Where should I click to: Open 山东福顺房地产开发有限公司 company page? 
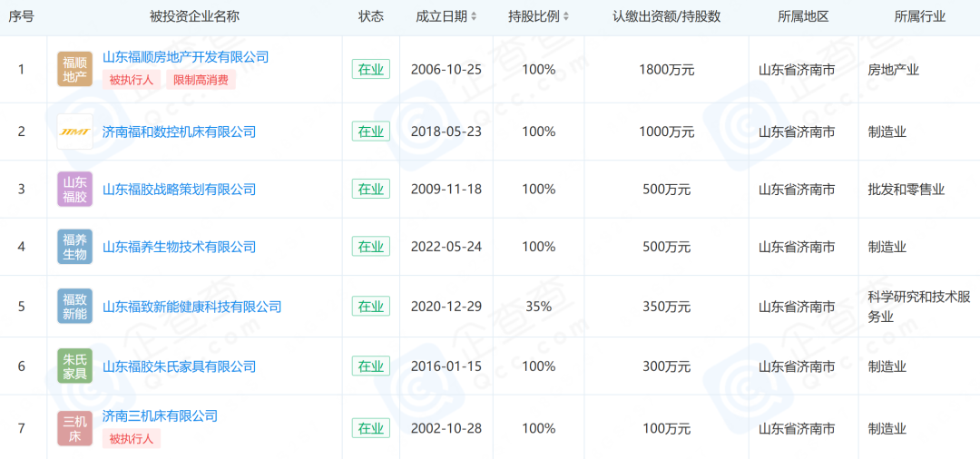(186, 57)
